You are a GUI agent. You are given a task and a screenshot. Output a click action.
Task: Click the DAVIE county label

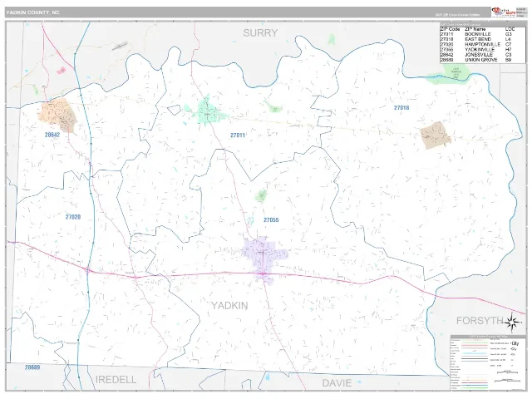pyautogui.click(x=337, y=383)
